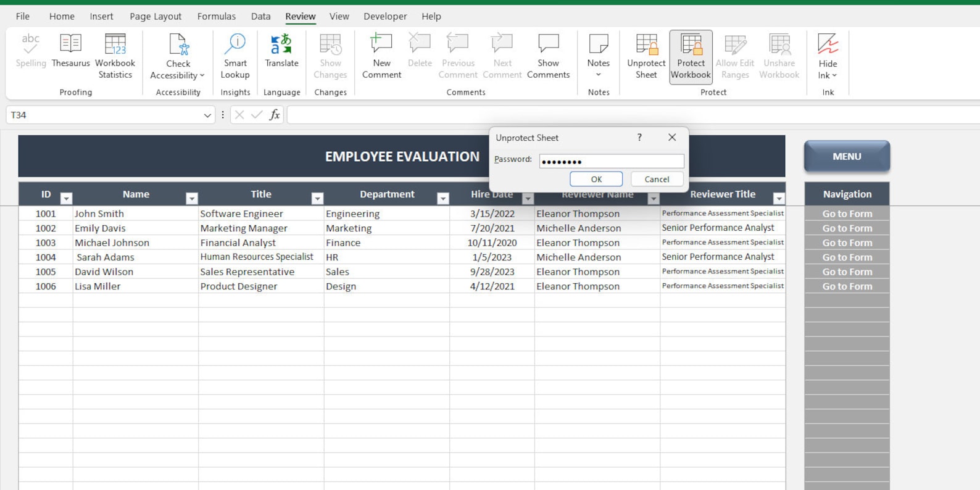The width and height of the screenshot is (980, 490).
Task: Expand the Name Box dropdown
Action: click(x=207, y=115)
